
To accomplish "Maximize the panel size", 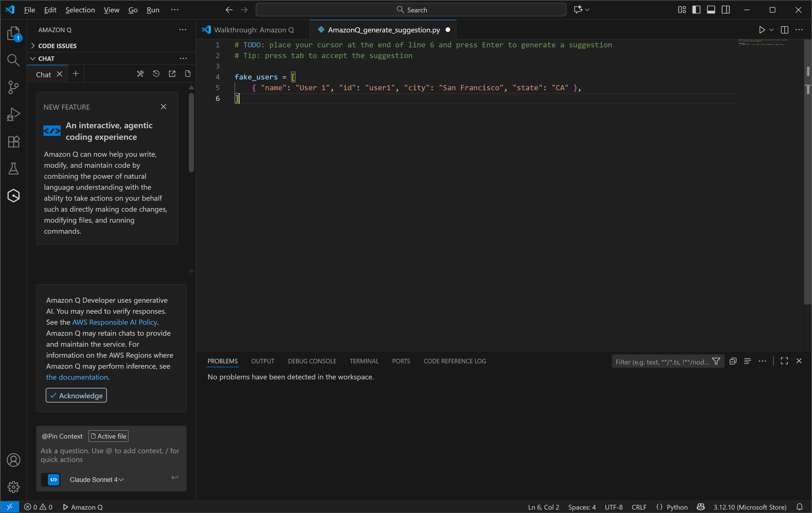I will [x=784, y=361].
